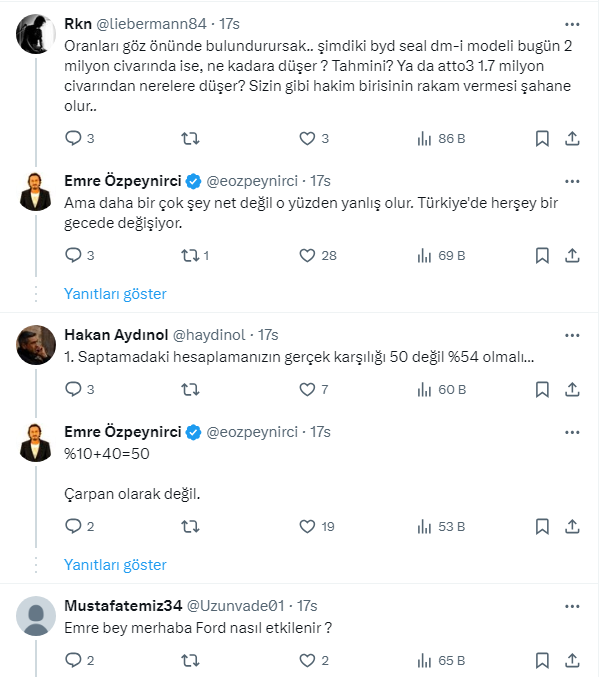Open more options menu on Mustafatemiz34's tweet
Screen dimensions: 600x677
click(571, 605)
